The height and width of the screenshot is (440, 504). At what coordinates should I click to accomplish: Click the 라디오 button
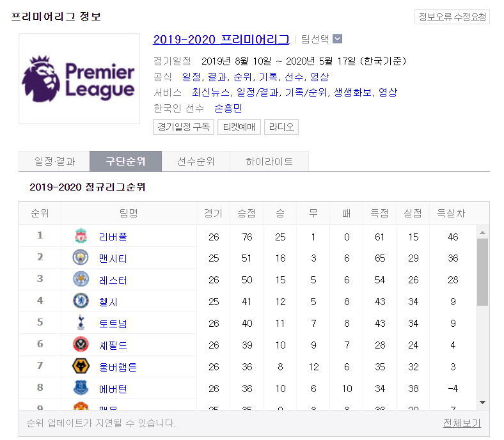pos(281,127)
